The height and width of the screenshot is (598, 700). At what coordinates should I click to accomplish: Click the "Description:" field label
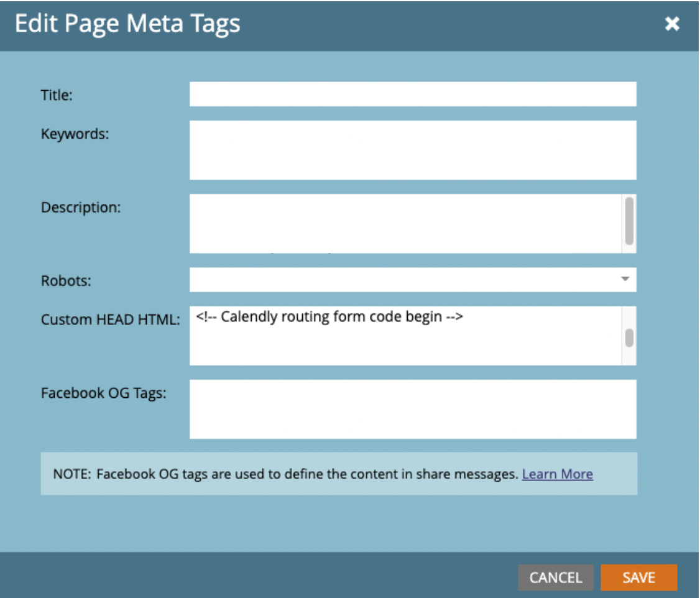click(x=81, y=207)
